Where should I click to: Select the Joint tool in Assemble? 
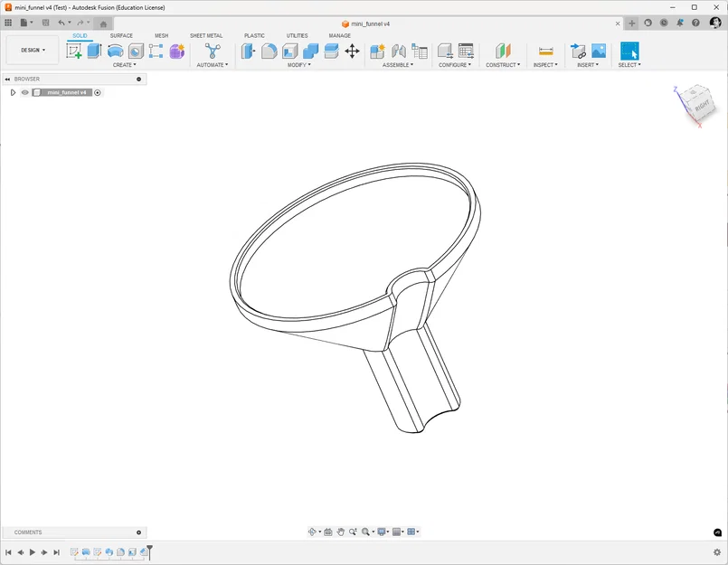(x=398, y=51)
